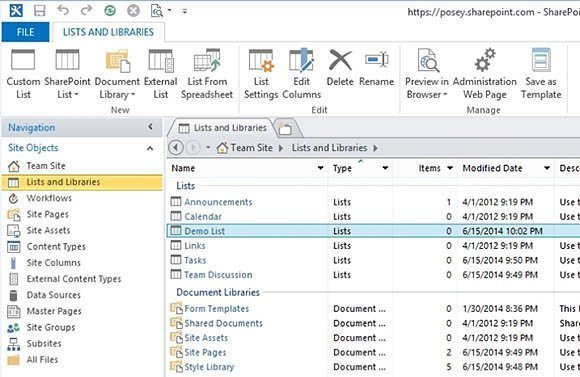Click the Stop icon in title bar
Image resolution: width=580 pixels, height=377 pixels.
click(133, 11)
